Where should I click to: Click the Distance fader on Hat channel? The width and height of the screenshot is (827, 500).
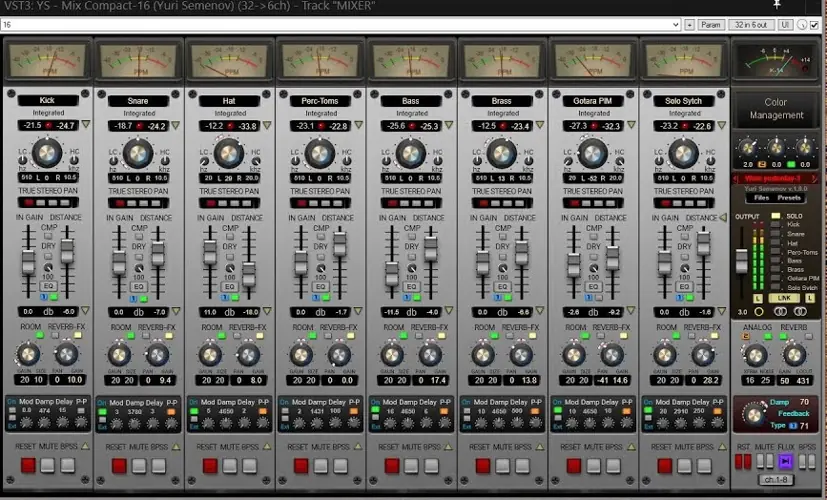pyautogui.click(x=249, y=275)
